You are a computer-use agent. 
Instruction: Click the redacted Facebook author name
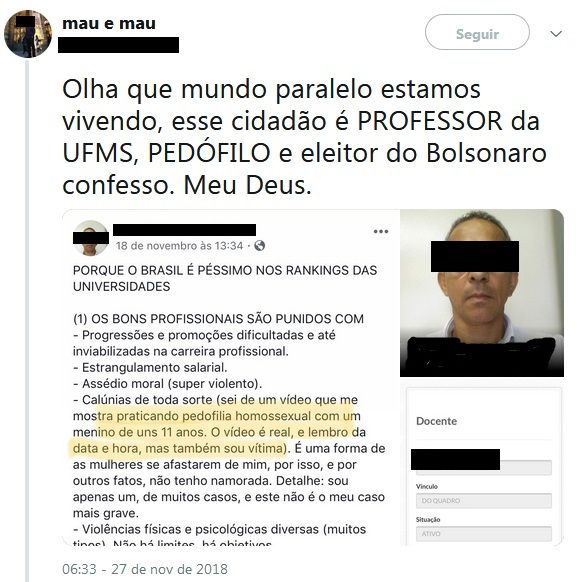tap(184, 230)
